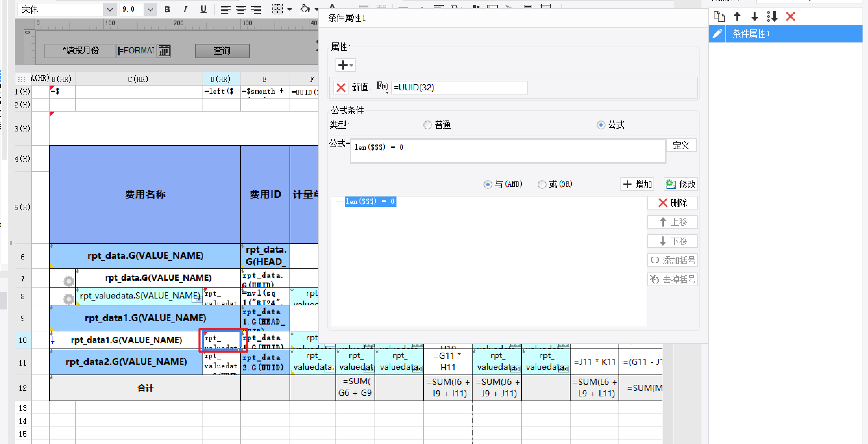Toggle underline formatting

pos(204,9)
